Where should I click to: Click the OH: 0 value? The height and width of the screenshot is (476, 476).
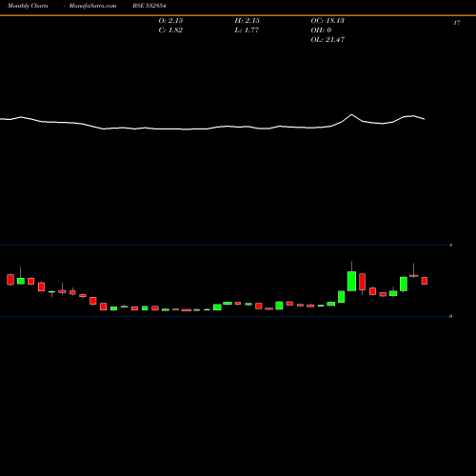[321, 30]
